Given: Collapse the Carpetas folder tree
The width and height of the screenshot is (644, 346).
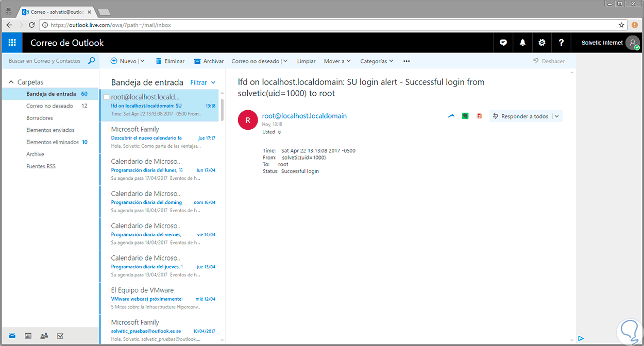Looking at the screenshot, I should (x=11, y=82).
